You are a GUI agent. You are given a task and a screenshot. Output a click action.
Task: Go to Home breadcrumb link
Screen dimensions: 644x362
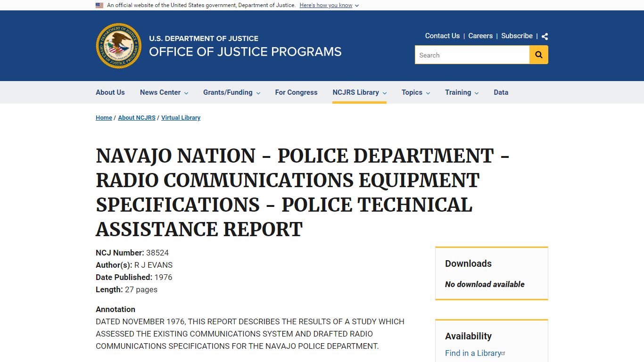click(x=104, y=118)
